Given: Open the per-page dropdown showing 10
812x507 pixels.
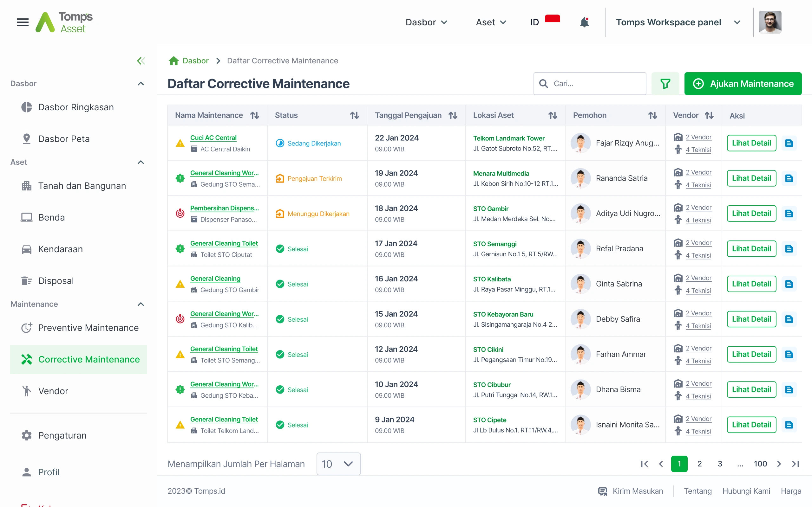Looking at the screenshot, I should point(338,464).
